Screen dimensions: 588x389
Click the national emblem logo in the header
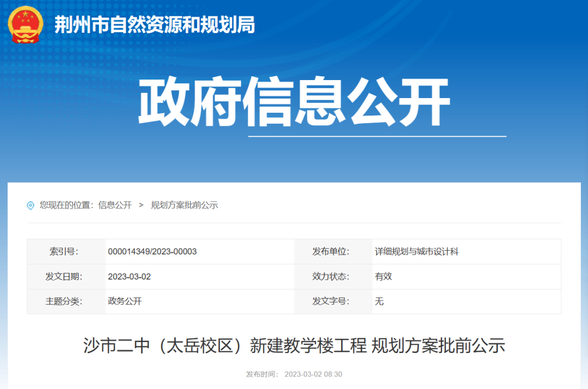coord(25,25)
